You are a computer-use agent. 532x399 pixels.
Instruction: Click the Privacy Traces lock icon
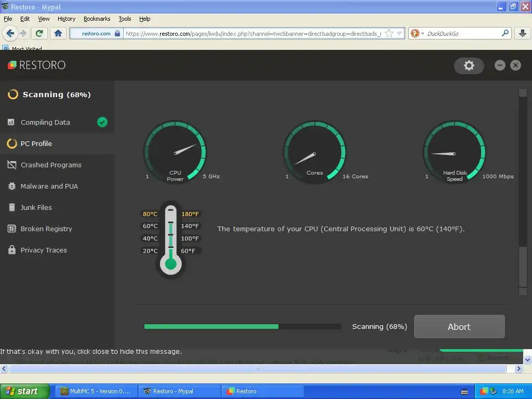pyautogui.click(x=11, y=250)
